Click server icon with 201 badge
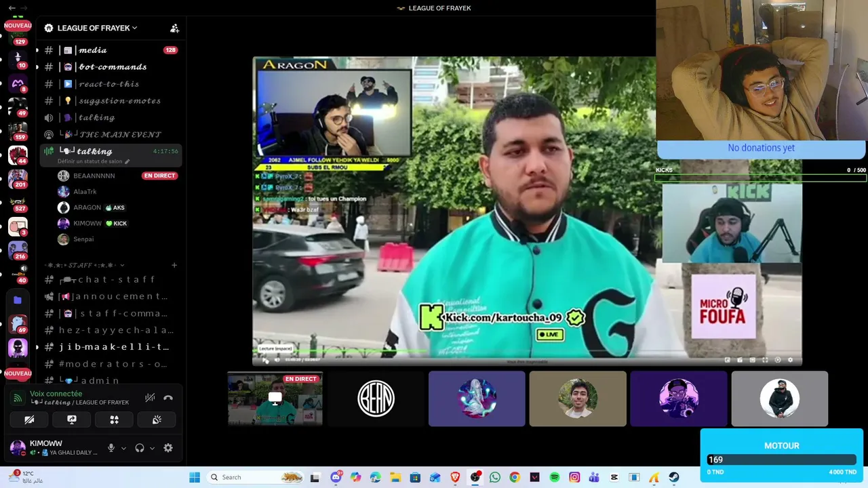868x488 pixels. pos(18,179)
